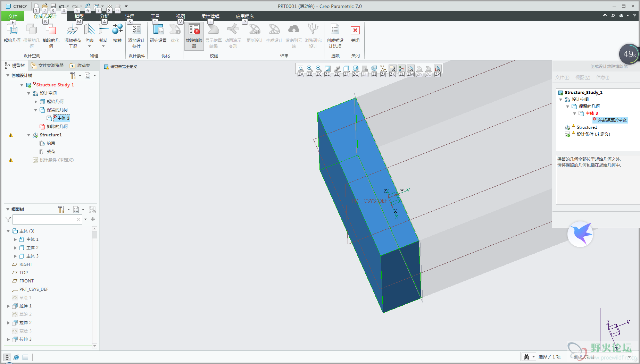Add a model tree filter with plus

[93, 219]
